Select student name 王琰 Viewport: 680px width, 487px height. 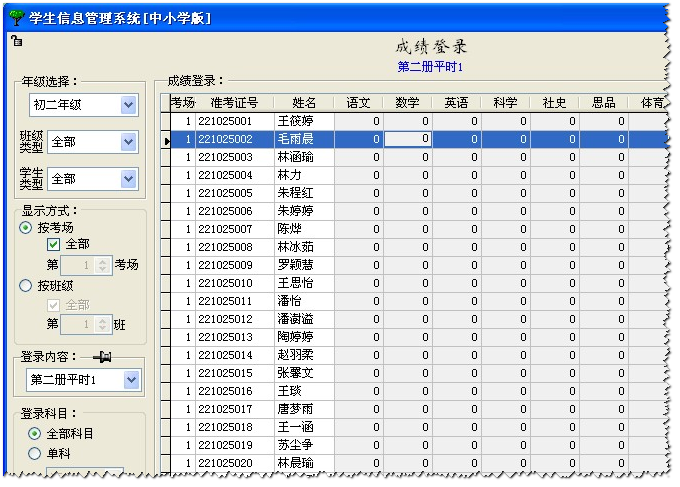point(289,391)
